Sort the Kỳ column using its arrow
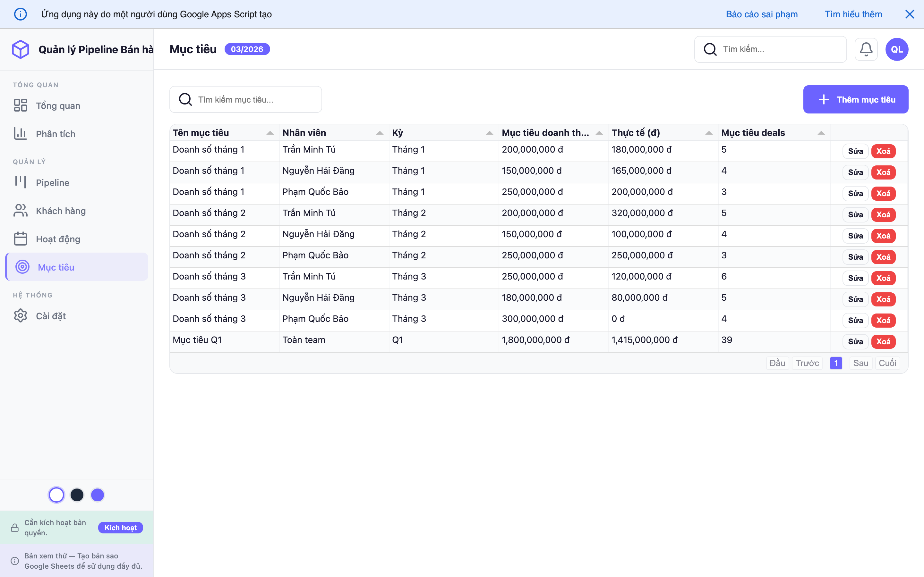The height and width of the screenshot is (577, 924). tap(489, 132)
